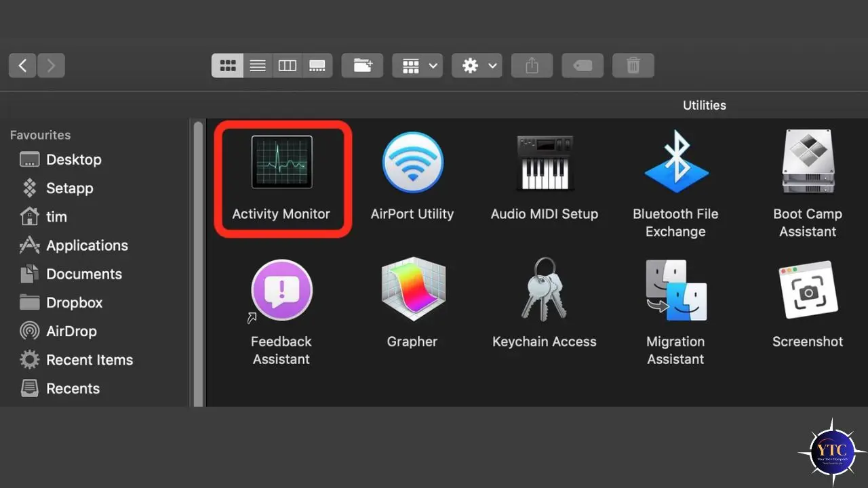Open the Keychain Access keys icon
Screen dimensions: 868x488
click(x=545, y=289)
